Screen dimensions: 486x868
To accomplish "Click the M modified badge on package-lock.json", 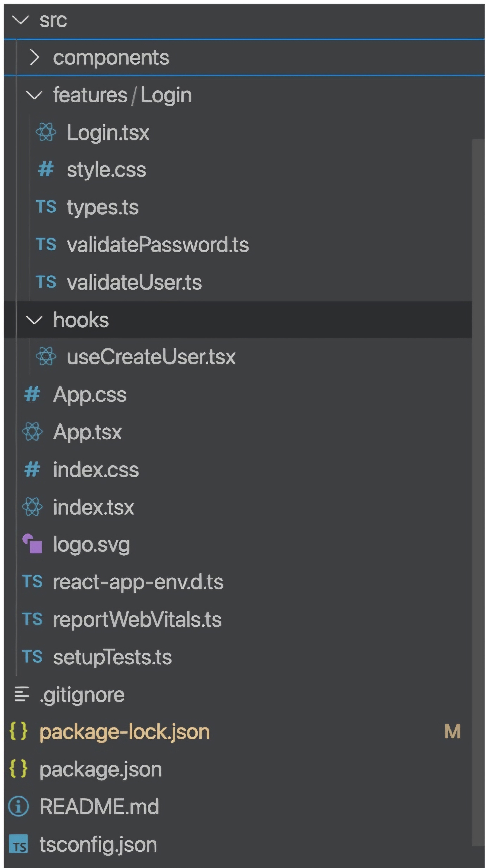I will coord(452,731).
